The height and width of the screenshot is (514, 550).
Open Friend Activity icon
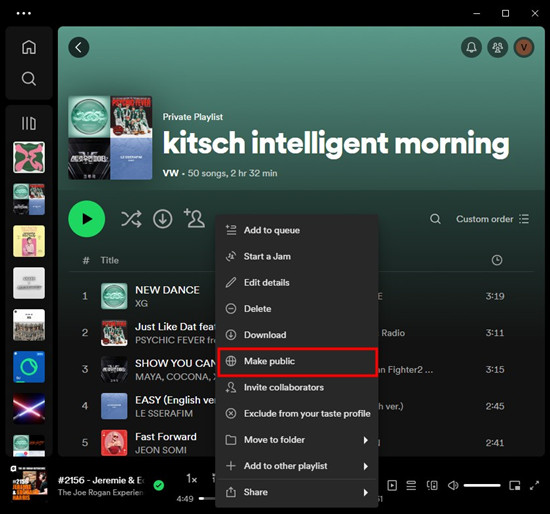click(x=497, y=47)
